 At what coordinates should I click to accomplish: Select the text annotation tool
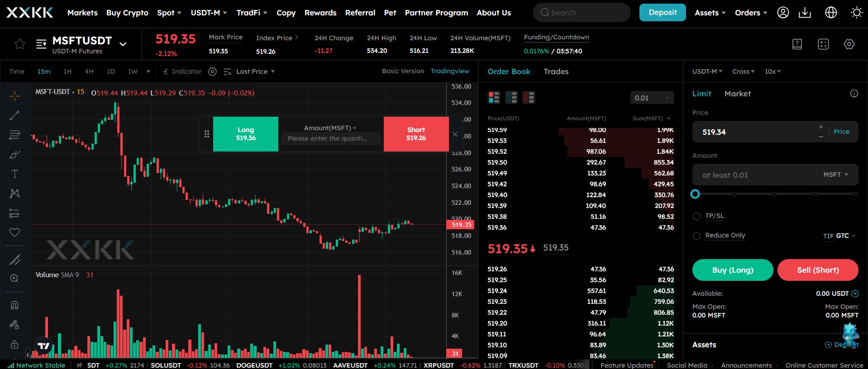coord(14,174)
